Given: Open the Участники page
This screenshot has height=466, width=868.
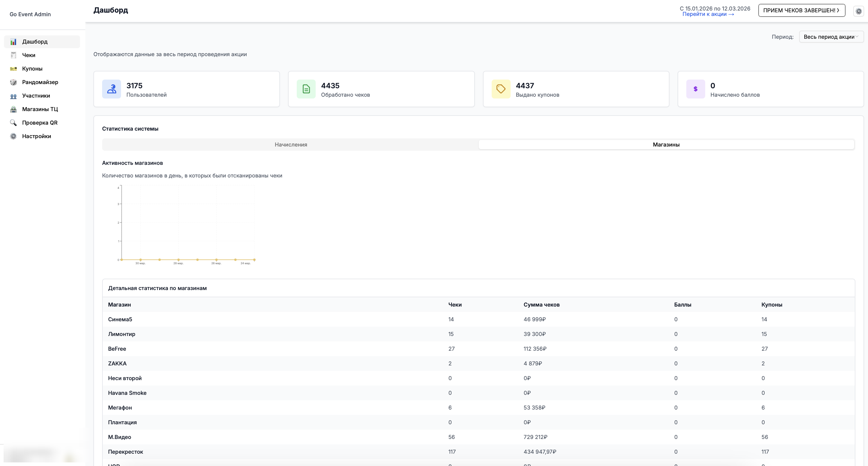Looking at the screenshot, I should (x=42, y=96).
